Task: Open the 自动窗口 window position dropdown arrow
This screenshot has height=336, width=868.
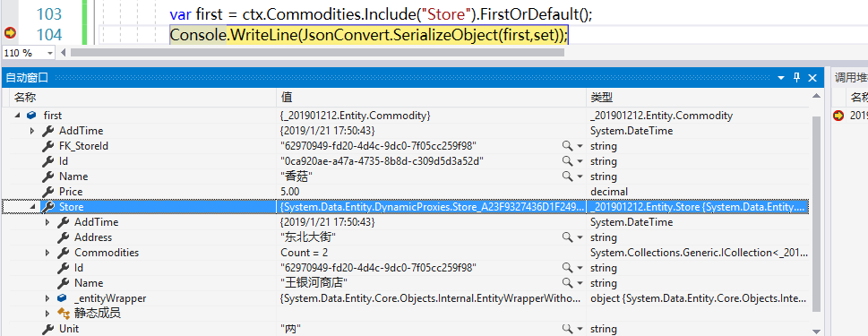Action: point(781,78)
